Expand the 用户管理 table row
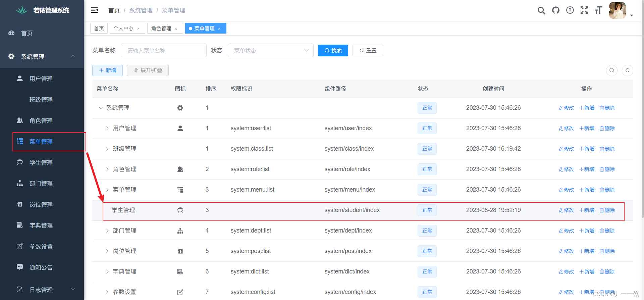 (107, 129)
